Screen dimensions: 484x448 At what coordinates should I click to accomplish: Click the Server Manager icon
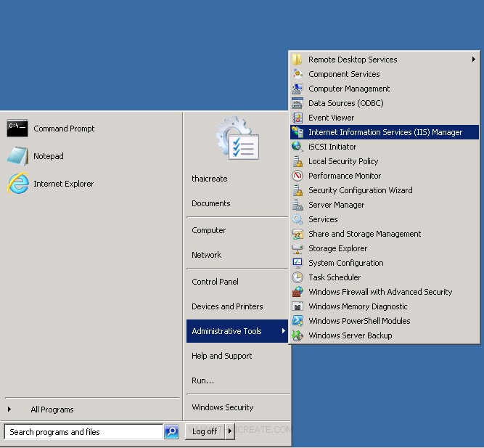coord(298,205)
